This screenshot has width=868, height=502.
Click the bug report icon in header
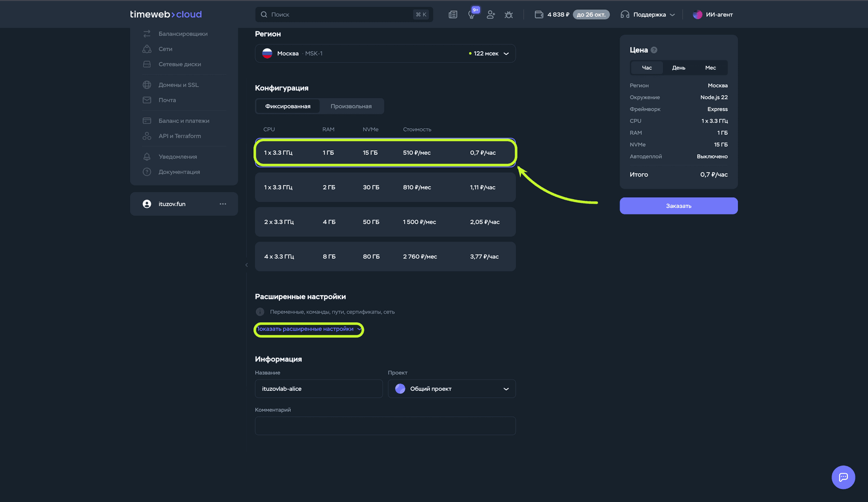tap(509, 15)
